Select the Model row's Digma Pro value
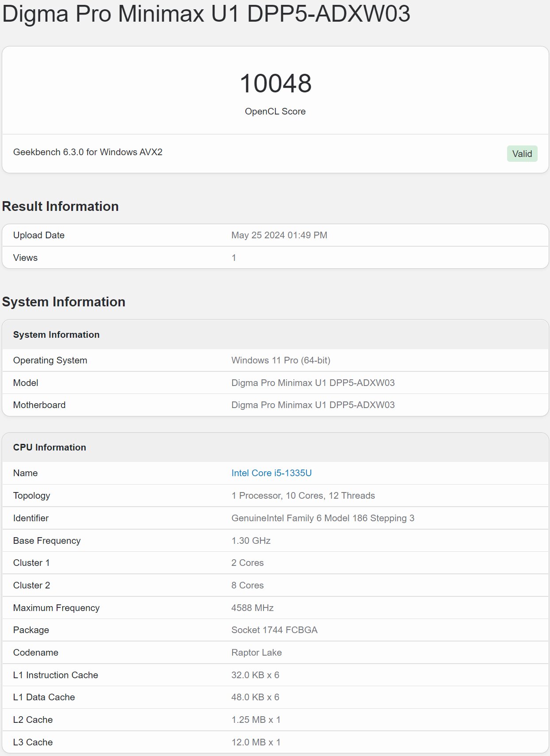This screenshot has width=550, height=756. pyautogui.click(x=313, y=383)
